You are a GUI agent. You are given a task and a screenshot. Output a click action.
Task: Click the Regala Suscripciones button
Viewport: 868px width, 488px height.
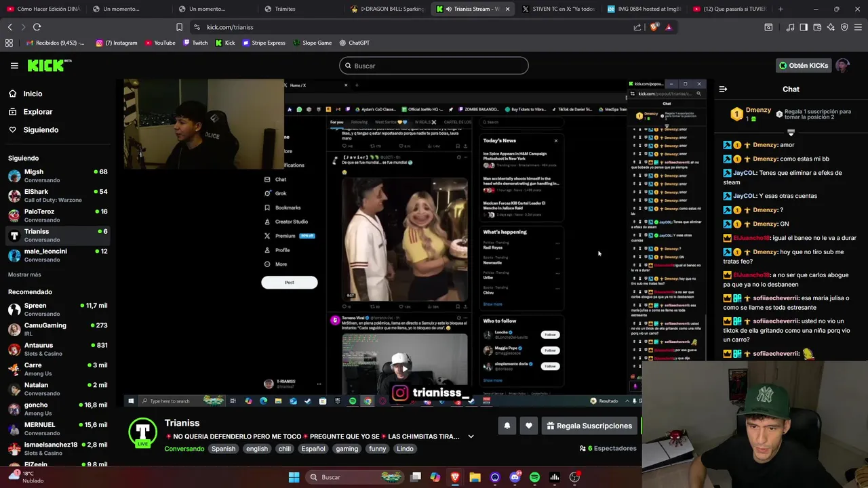pos(589,426)
